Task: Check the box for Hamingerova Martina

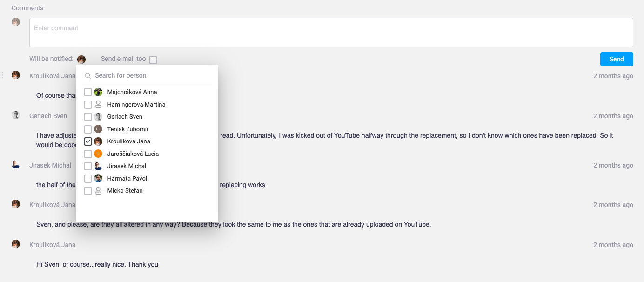Action: 88,105
